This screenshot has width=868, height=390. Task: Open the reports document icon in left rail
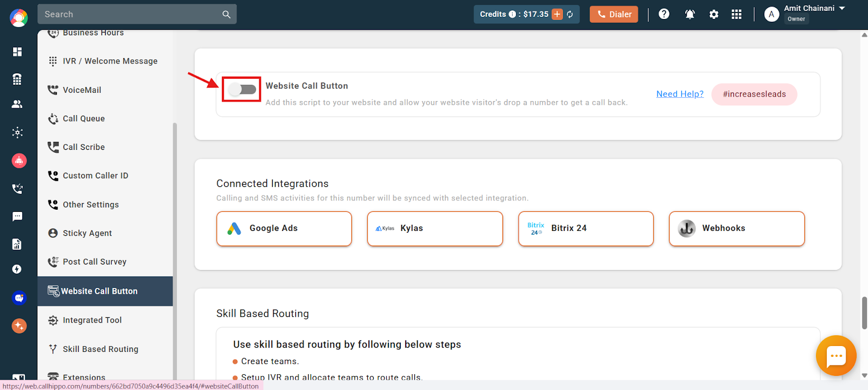coord(17,244)
